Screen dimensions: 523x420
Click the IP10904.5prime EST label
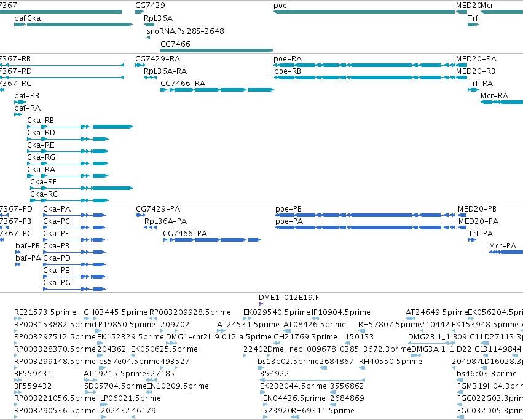click(341, 312)
